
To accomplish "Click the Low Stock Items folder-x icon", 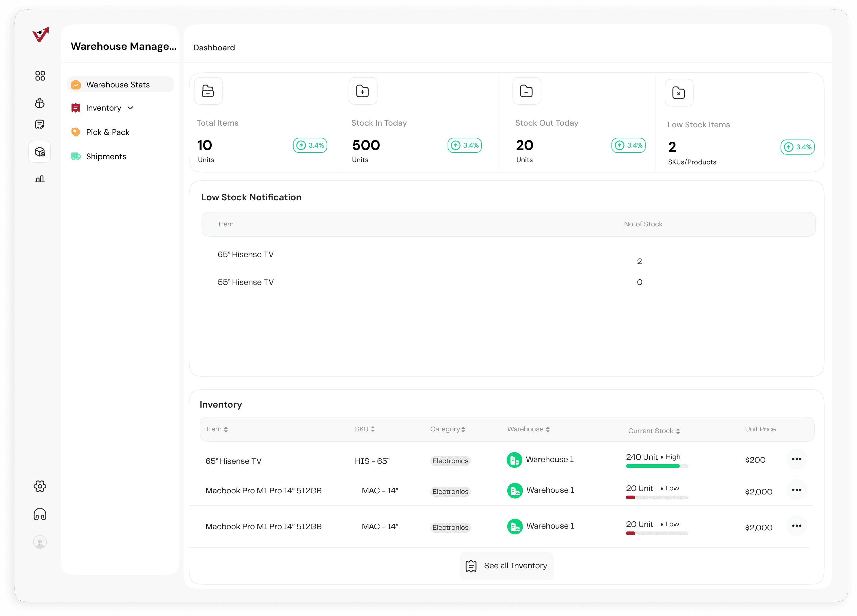I will tap(679, 93).
